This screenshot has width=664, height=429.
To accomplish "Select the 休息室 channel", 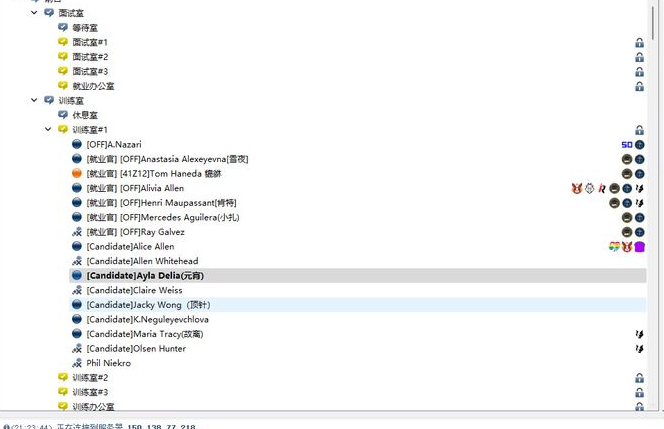I will pos(85,115).
